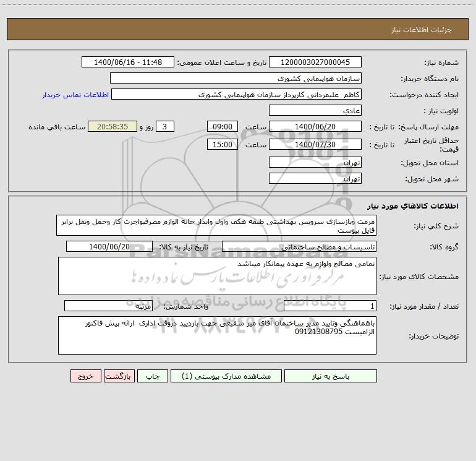Click the buyer notes text area
The height and width of the screenshot is (461, 476).
(x=217, y=335)
